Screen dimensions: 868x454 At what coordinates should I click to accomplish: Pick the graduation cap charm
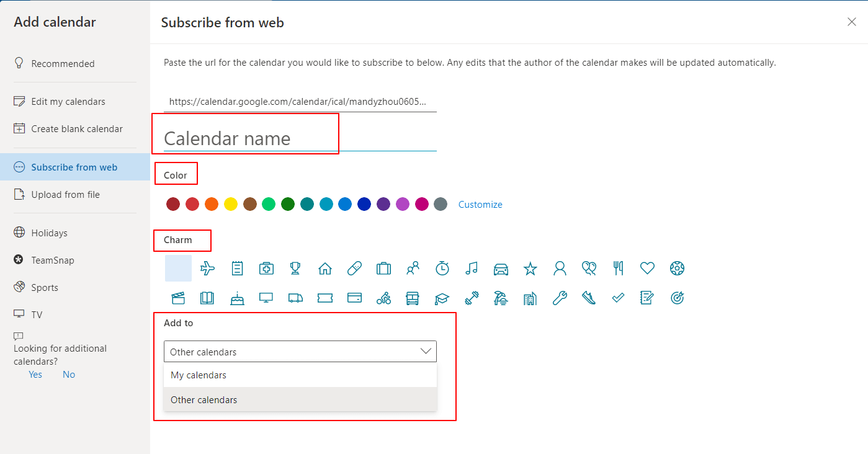click(442, 298)
